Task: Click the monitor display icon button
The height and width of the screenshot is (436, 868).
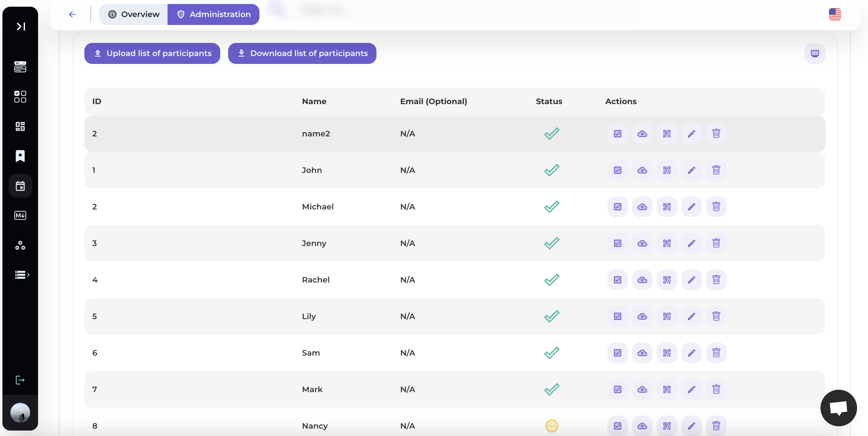Action: click(815, 53)
